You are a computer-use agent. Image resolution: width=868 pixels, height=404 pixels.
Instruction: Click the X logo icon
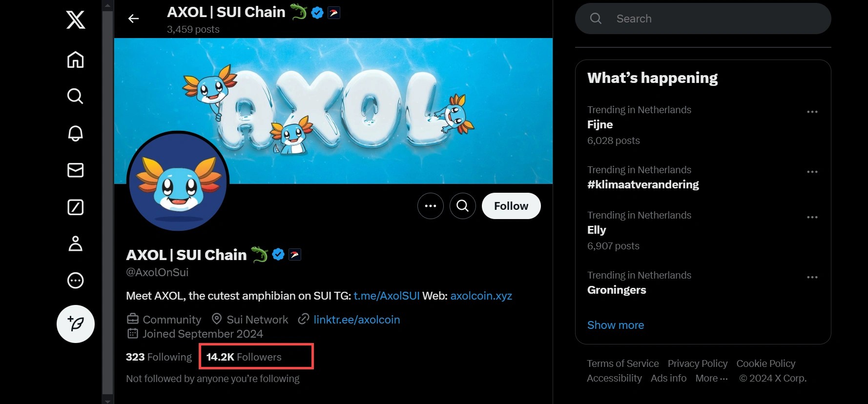(x=76, y=20)
